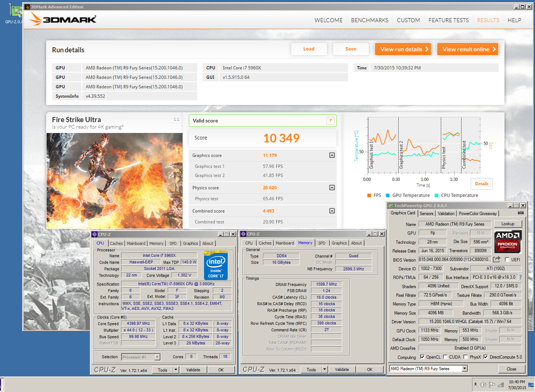Open the Tools dropdown arrow in CPU-Z CPU window

pos(176,370)
